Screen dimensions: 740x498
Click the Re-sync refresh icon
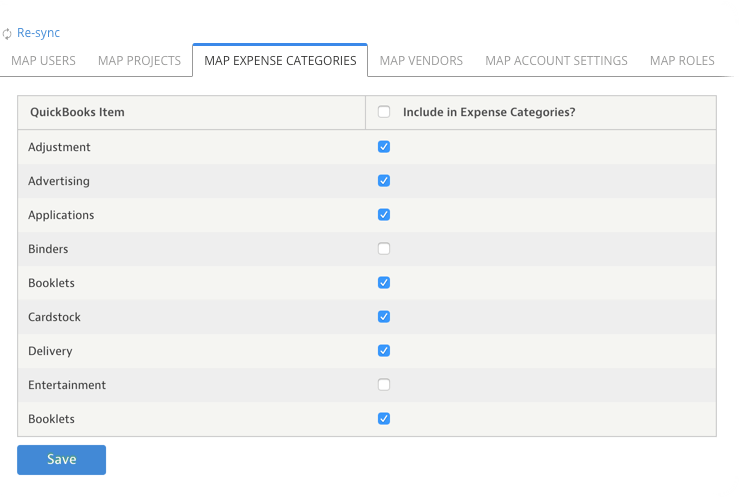click(x=7, y=34)
